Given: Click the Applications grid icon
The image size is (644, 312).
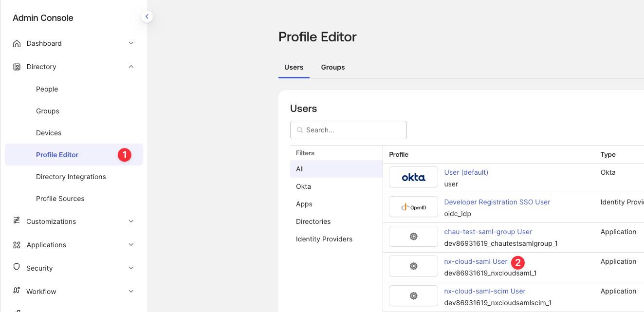Looking at the screenshot, I should 17,245.
